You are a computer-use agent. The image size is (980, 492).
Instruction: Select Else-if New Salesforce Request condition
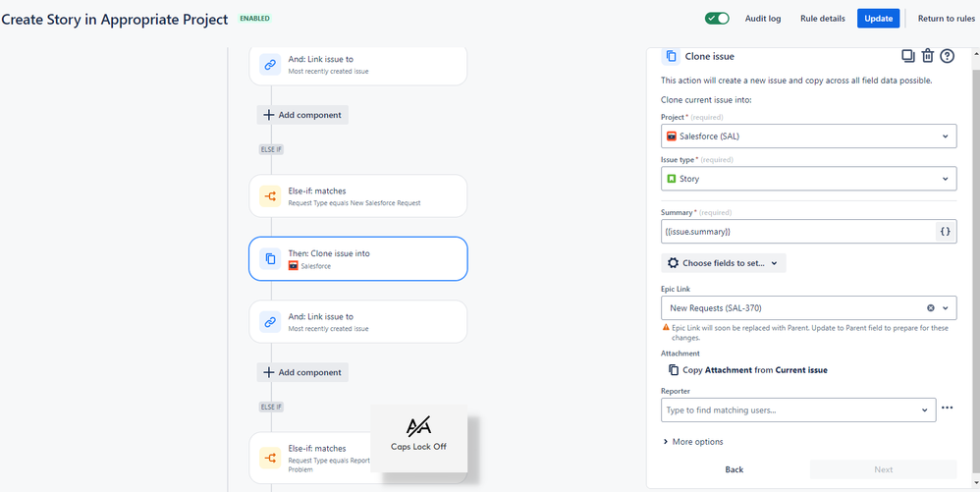(358, 196)
